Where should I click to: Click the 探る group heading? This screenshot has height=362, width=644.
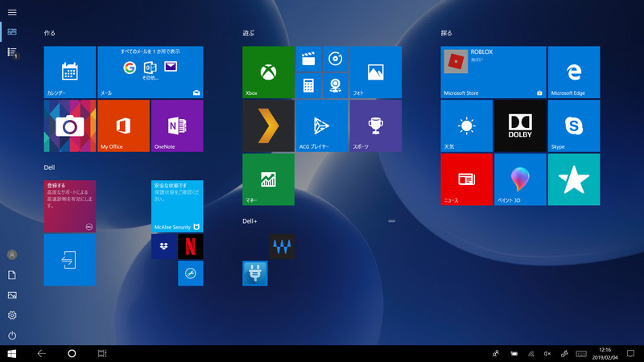pyautogui.click(x=447, y=33)
